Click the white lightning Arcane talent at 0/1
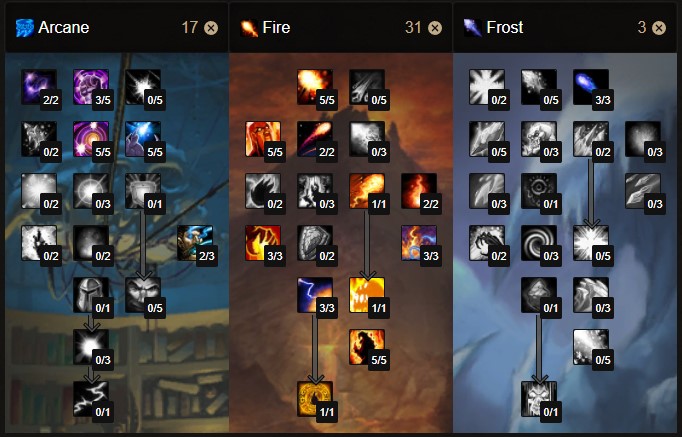Viewport: 682px width, 437px height. coord(91,399)
